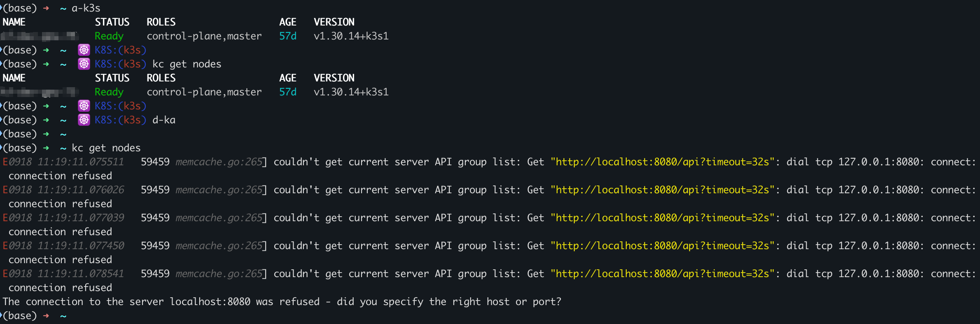The width and height of the screenshot is (980, 324).
Task: Open the localhost URL in the 11:19:11.077039 error
Action: (x=662, y=218)
